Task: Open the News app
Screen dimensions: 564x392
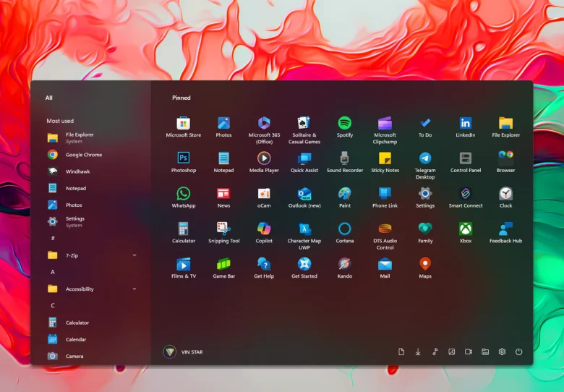Action: pyautogui.click(x=223, y=197)
